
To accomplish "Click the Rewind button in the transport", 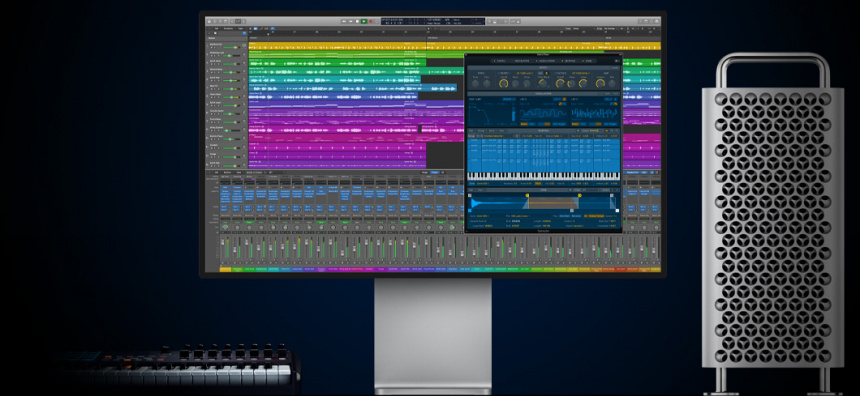I will (x=344, y=21).
